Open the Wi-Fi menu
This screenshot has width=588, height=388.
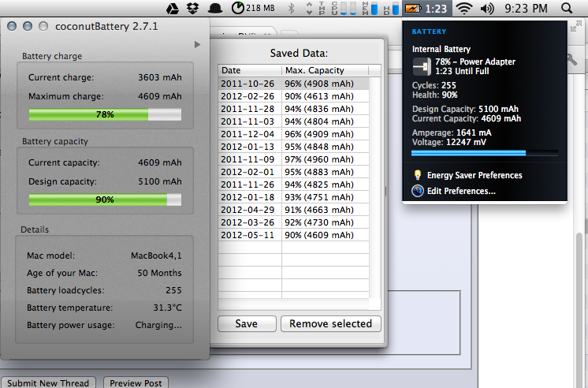click(464, 8)
